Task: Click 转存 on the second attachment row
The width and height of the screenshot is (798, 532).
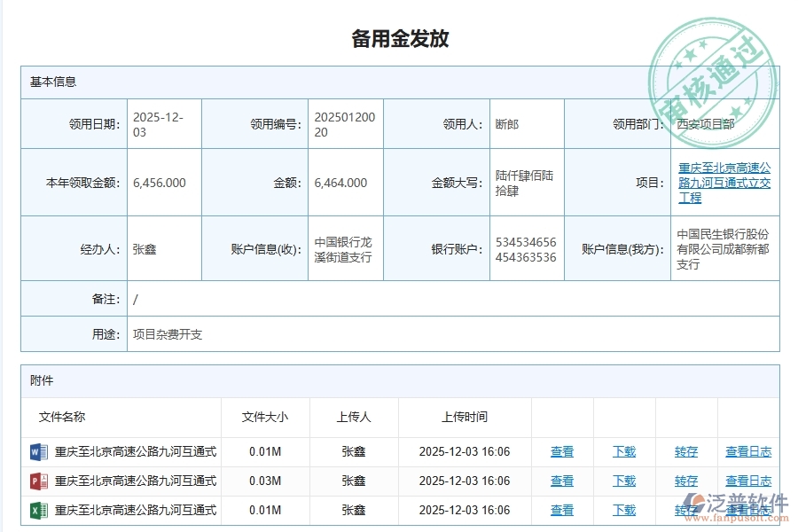Action: tap(685, 481)
